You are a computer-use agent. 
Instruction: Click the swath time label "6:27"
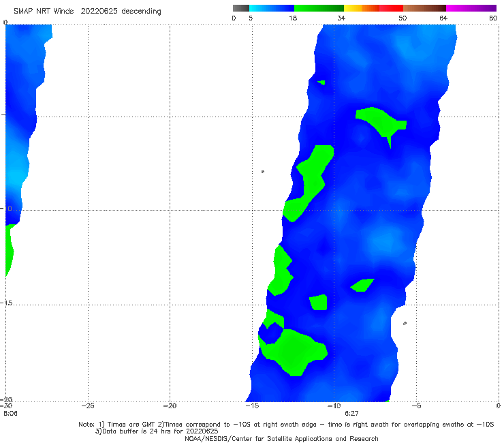tap(351, 414)
